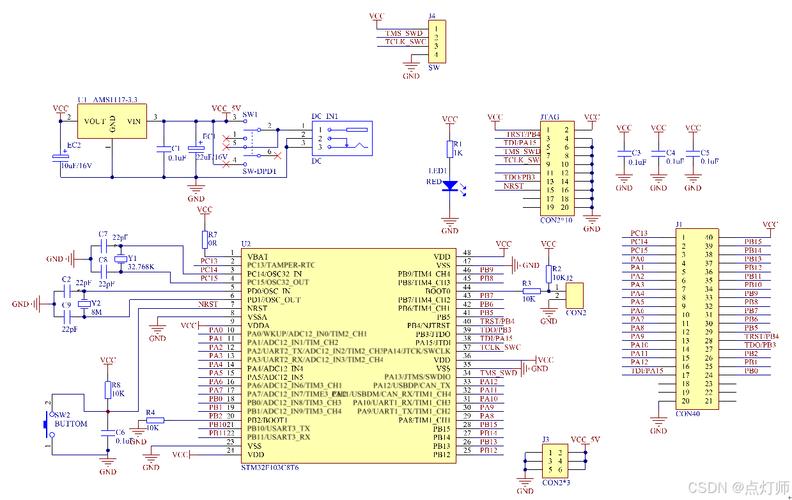Click the PA13/JTMS/SWDIO pin label

(417, 377)
